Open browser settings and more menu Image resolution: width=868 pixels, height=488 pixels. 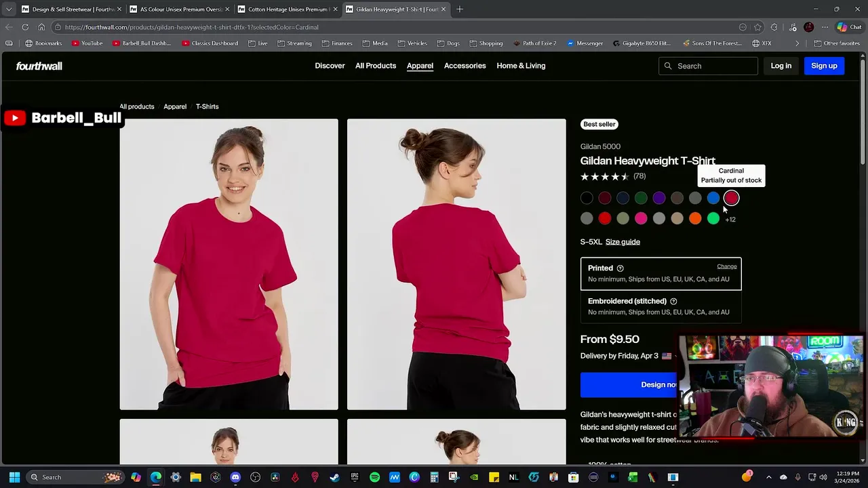pos(825,27)
